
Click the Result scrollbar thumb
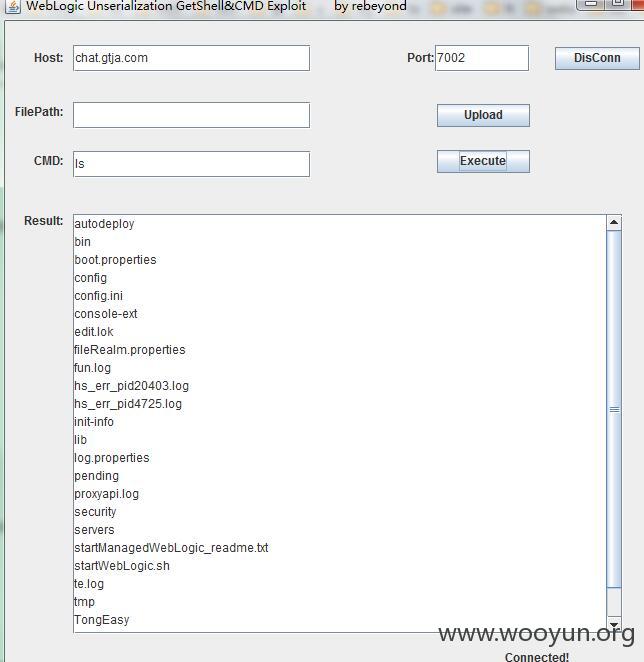click(614, 409)
